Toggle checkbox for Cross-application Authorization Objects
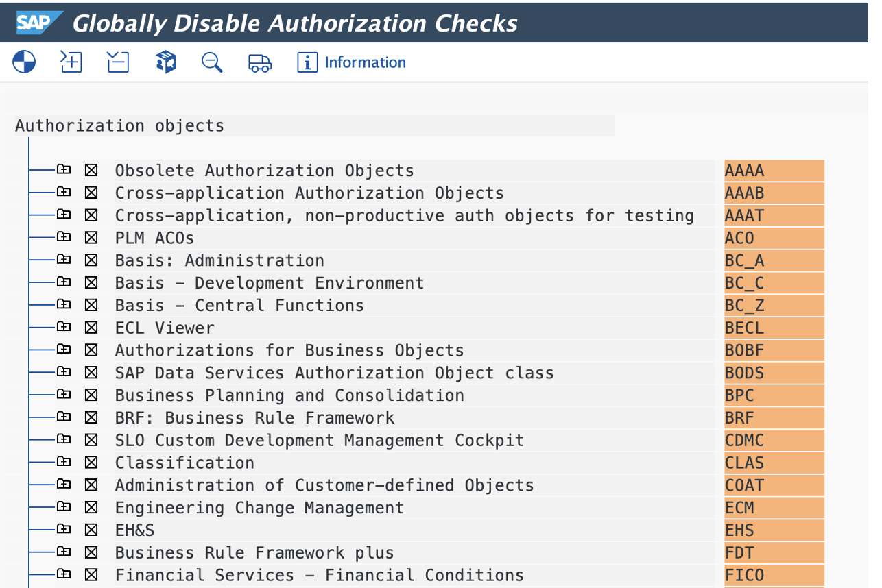This screenshot has width=882, height=588. coord(91,193)
